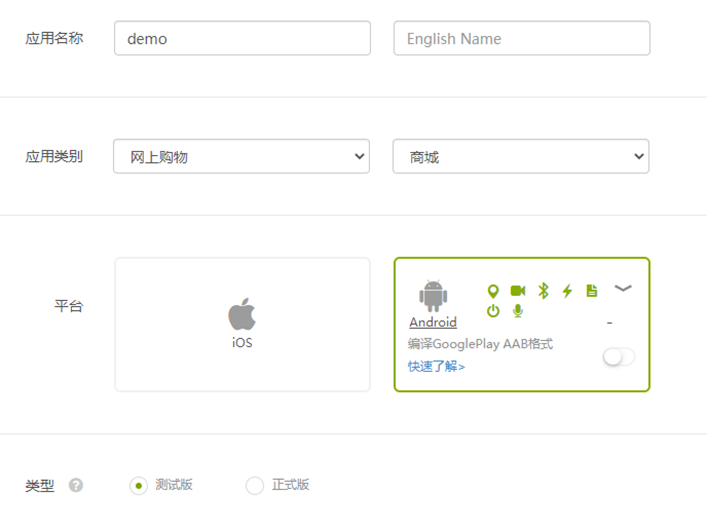
Task: Click the Bluetooth permission icon
Action: coord(543,291)
